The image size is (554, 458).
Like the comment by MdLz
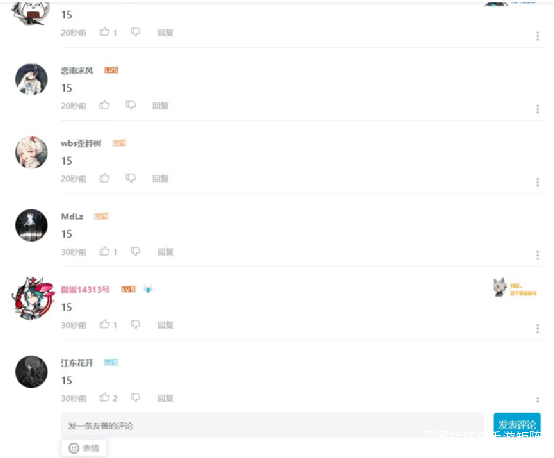(x=104, y=251)
